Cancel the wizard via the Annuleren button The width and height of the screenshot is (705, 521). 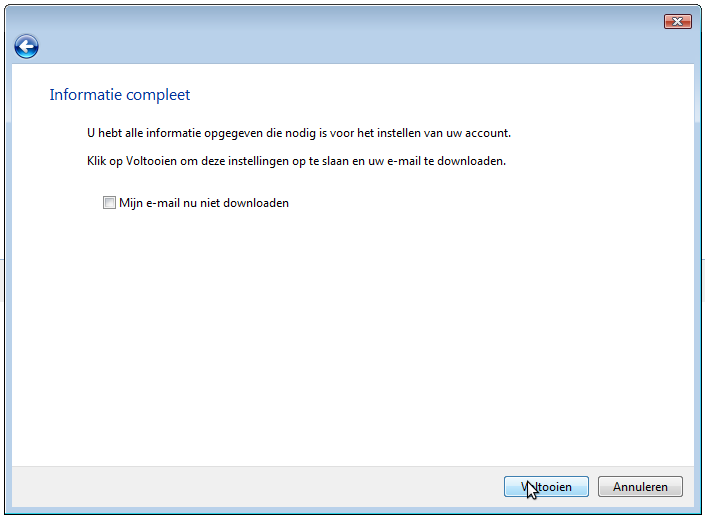pyautogui.click(x=640, y=487)
